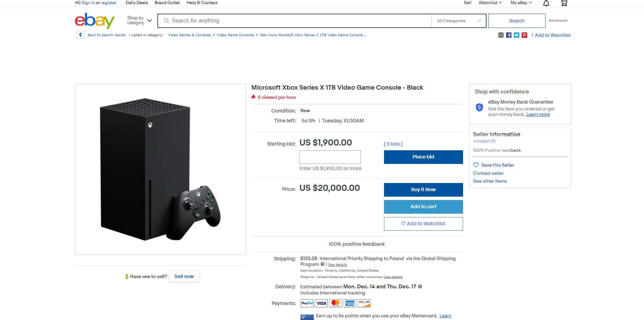This screenshot has height=320, width=644.
Task: Toggle Add to Watchlist heart button
Action: (423, 224)
